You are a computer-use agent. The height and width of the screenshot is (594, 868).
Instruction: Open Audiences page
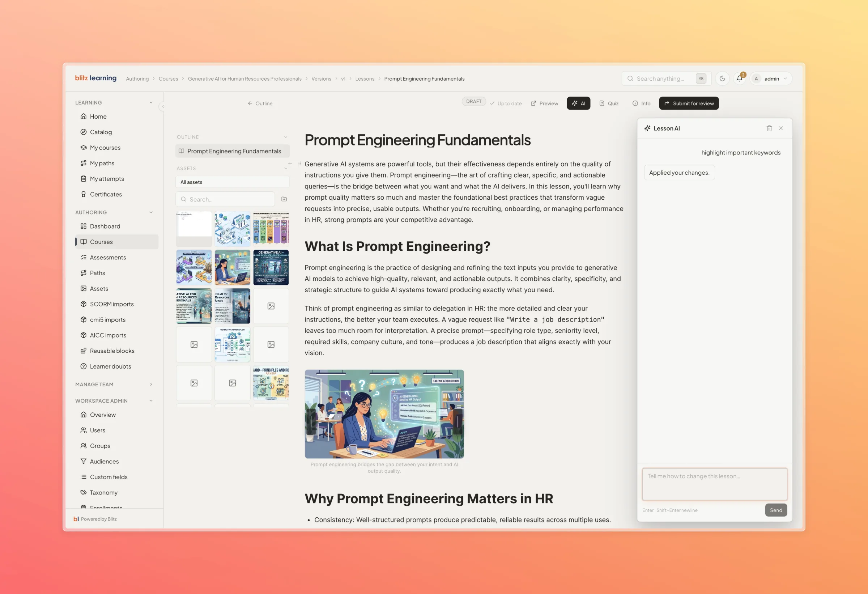[x=116, y=461]
